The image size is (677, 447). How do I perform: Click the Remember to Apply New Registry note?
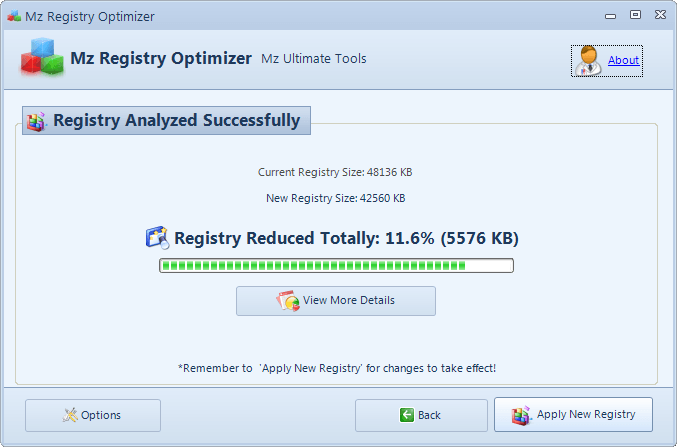(337, 368)
